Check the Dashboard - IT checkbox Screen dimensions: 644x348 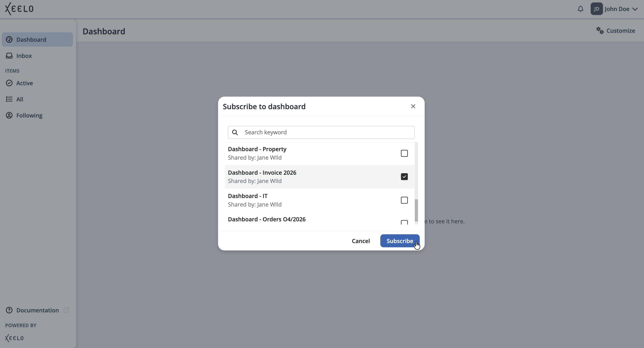[404, 200]
